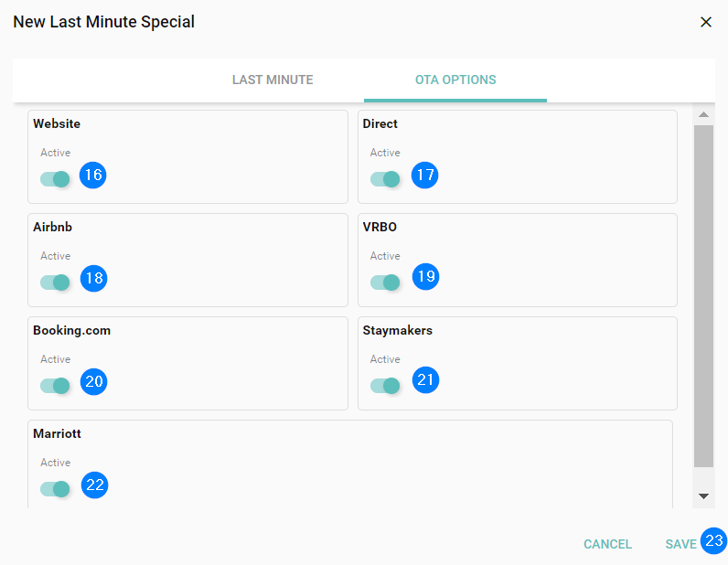Image resolution: width=728 pixels, height=565 pixels.
Task: Click the Airbnb card label
Action: [53, 227]
